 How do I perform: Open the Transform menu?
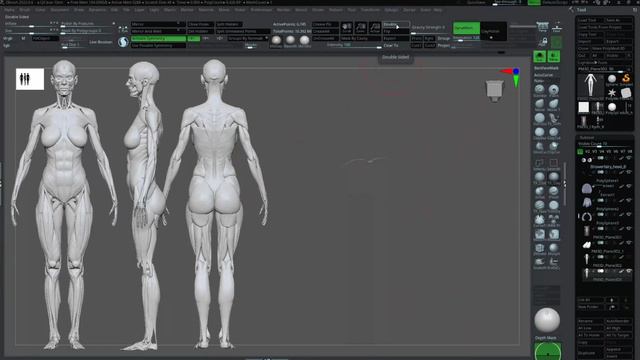370,10
